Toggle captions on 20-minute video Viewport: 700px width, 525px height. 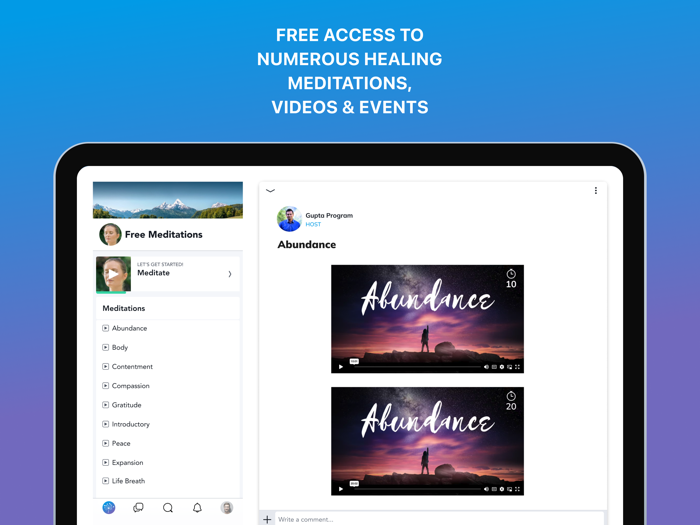point(494,489)
